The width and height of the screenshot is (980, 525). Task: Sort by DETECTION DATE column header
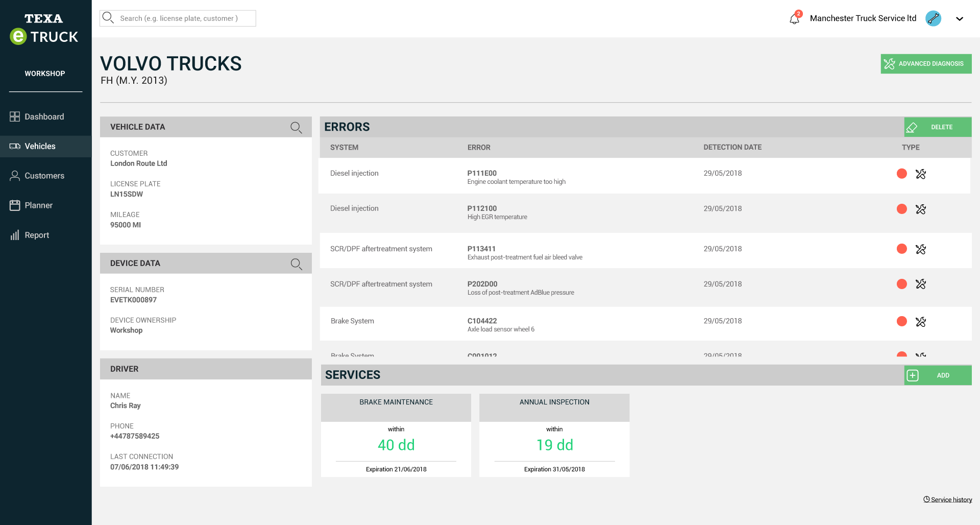732,147
